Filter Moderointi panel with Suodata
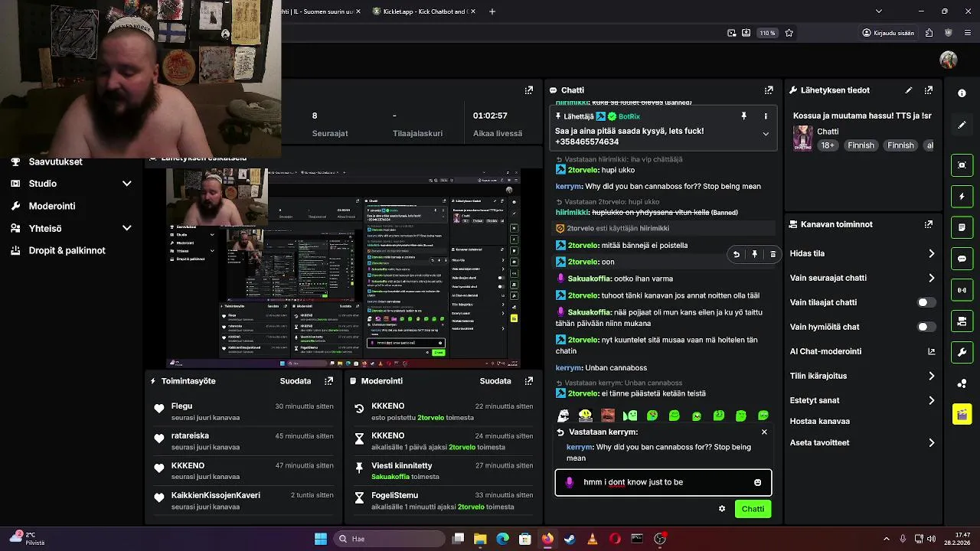This screenshot has height=551, width=980. coord(495,381)
